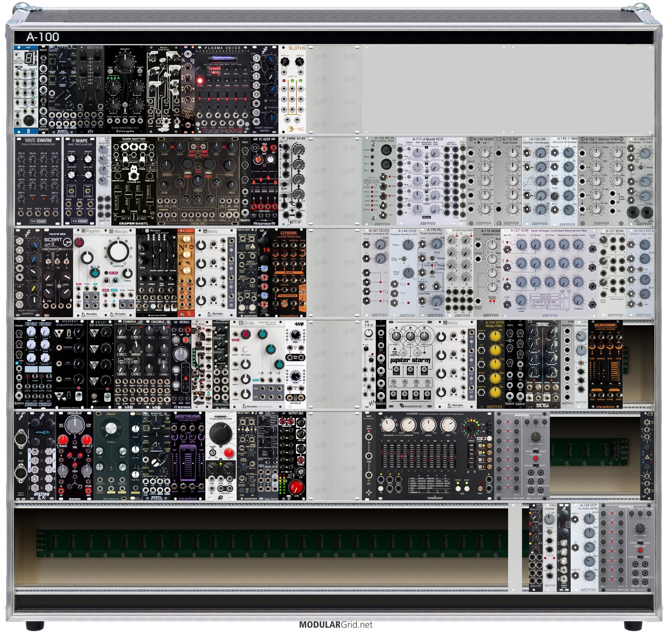
Task: Click the red LEVEL knob on Output Bus
Action: (x=297, y=487)
